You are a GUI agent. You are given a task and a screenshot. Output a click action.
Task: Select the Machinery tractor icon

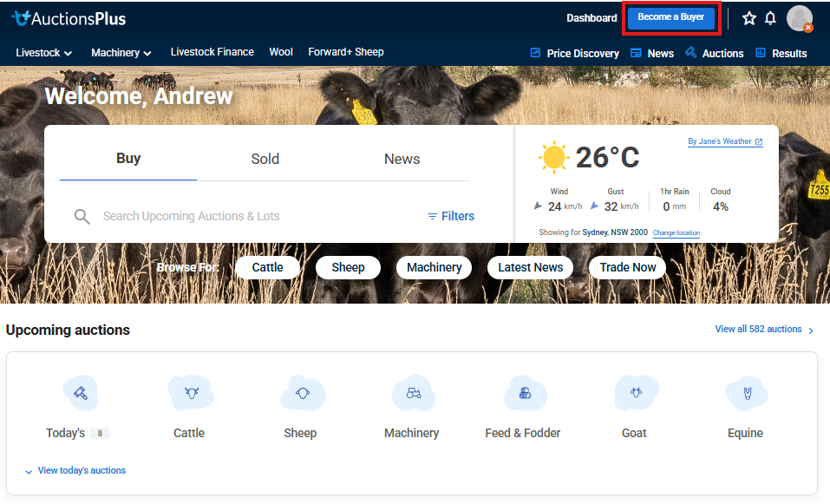tap(414, 393)
